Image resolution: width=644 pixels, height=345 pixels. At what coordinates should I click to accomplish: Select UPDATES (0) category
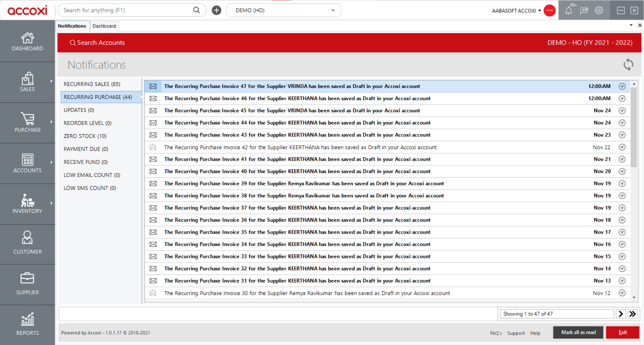pos(101,110)
